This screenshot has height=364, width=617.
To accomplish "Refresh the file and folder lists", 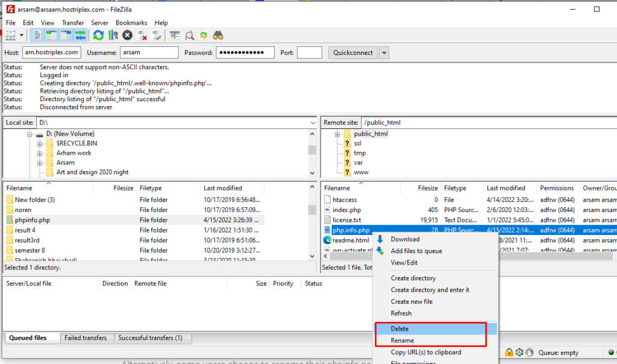I will [98, 35].
